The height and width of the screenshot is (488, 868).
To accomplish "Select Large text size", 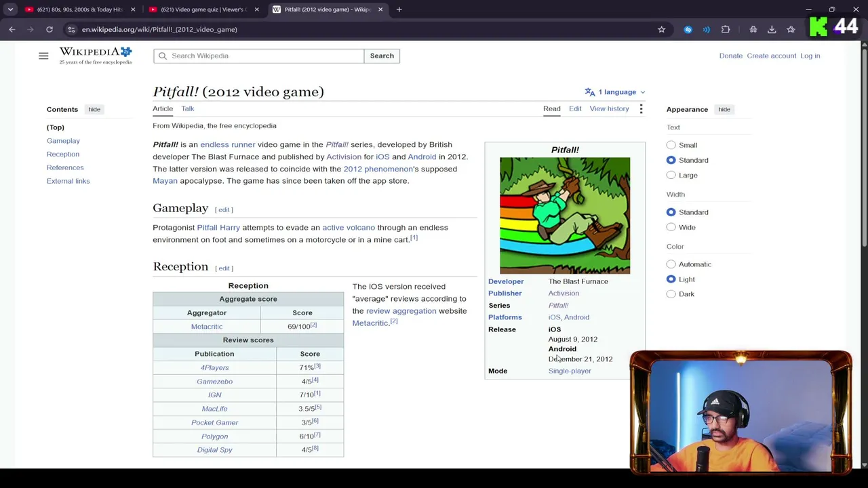I will (x=671, y=175).
